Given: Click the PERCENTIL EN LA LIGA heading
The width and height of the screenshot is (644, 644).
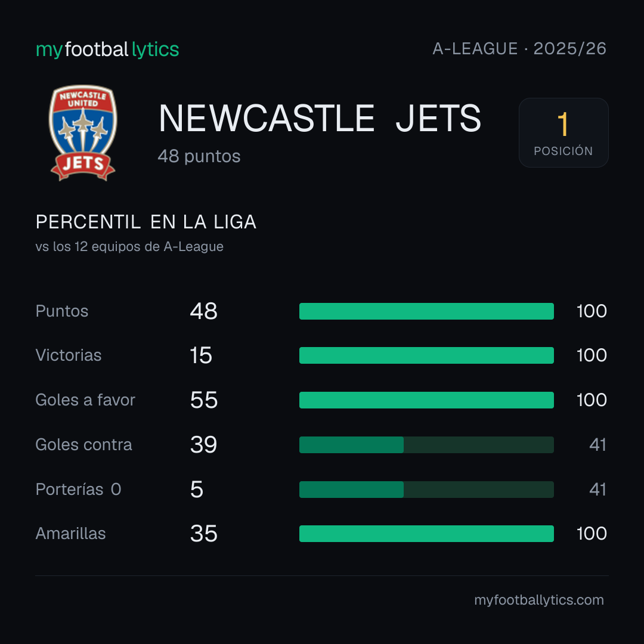Looking at the screenshot, I should (x=146, y=222).
